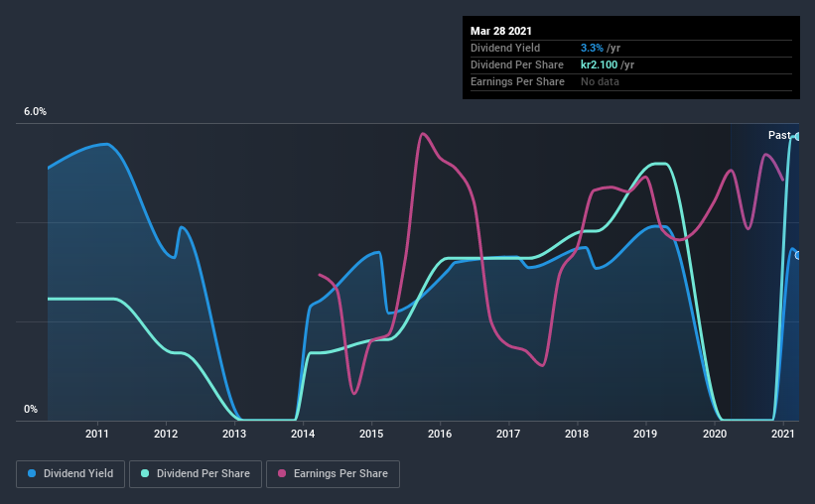Toggle the Dividend Per Share legend series
Viewport: 815px width, 504px height.
[x=196, y=474]
